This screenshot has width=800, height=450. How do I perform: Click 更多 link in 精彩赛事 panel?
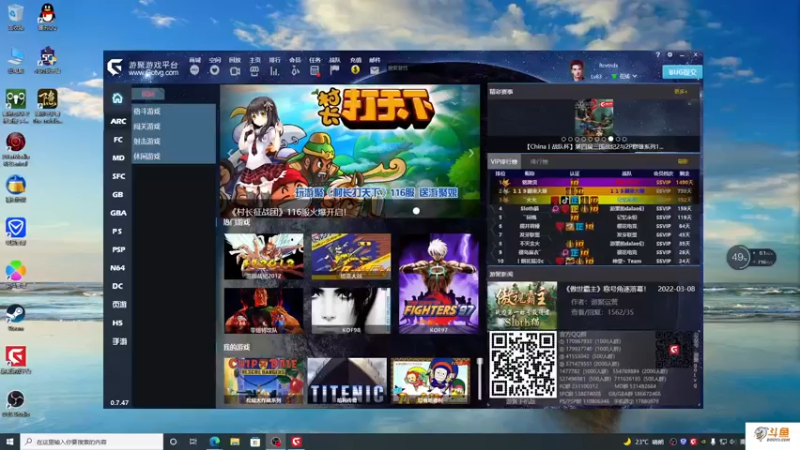681,92
